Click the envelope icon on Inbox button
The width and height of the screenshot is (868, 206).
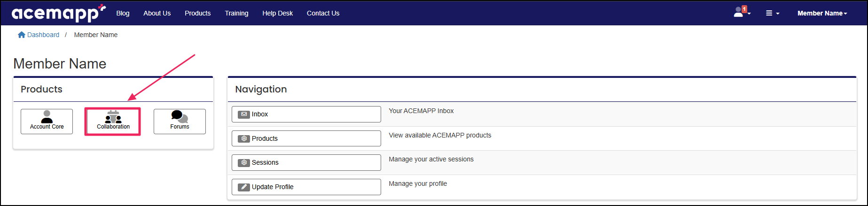pyautogui.click(x=243, y=114)
